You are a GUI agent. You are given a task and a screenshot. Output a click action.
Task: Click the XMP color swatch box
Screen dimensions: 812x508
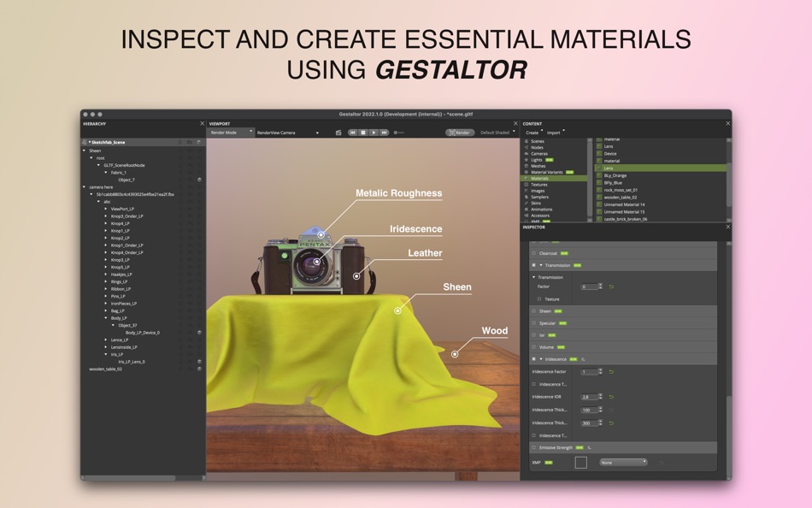(581, 463)
